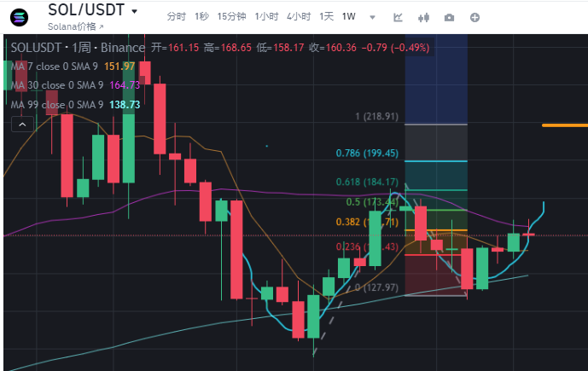Open the Solana价格 link

(x=74, y=28)
